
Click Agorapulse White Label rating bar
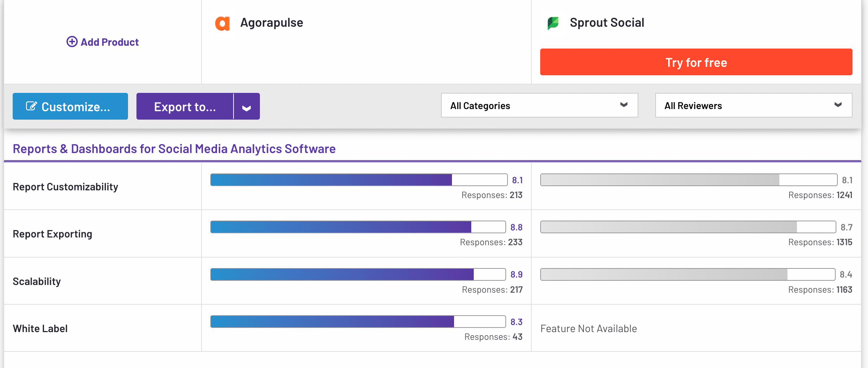tap(358, 322)
